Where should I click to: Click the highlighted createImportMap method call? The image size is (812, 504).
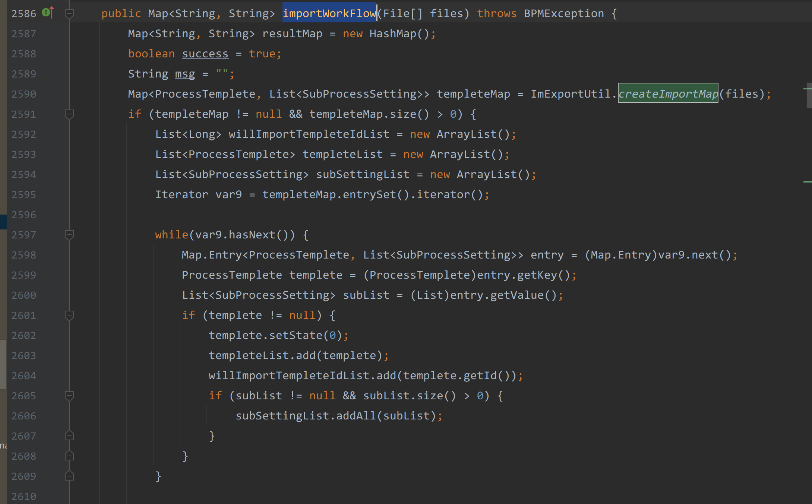click(x=668, y=93)
